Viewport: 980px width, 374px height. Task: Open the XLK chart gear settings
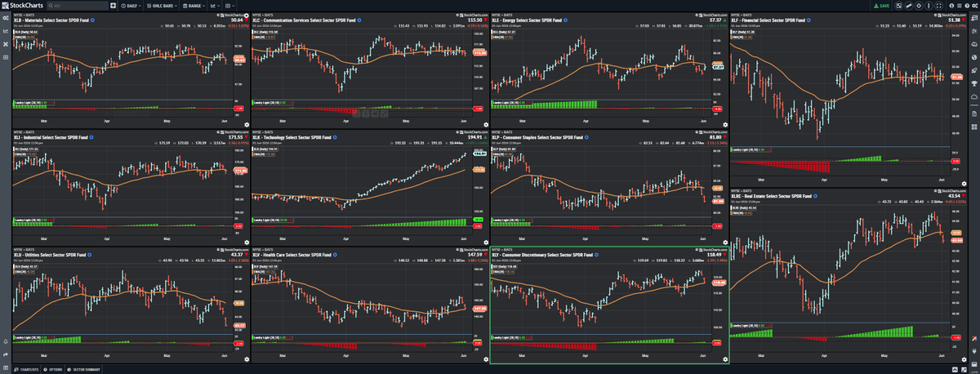[486, 243]
